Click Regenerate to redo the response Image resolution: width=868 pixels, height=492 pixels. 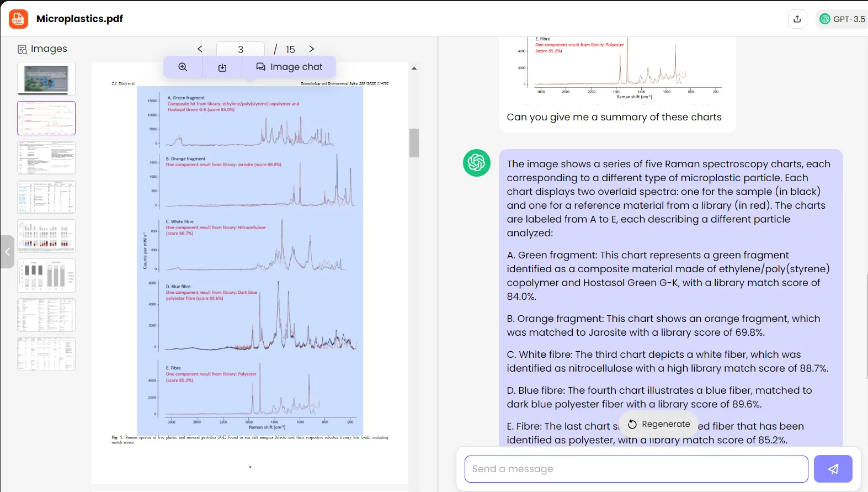tap(659, 424)
